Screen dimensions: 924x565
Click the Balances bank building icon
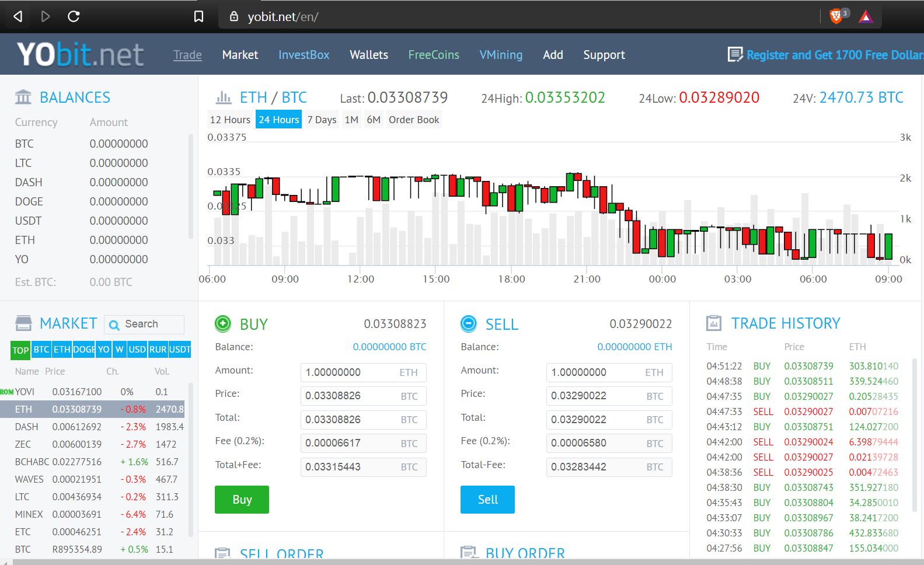pyautogui.click(x=23, y=97)
